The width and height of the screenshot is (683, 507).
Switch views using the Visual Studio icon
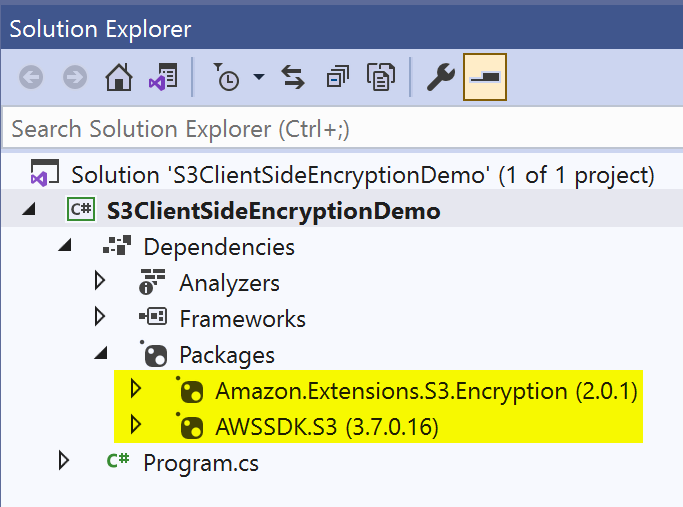point(163,77)
